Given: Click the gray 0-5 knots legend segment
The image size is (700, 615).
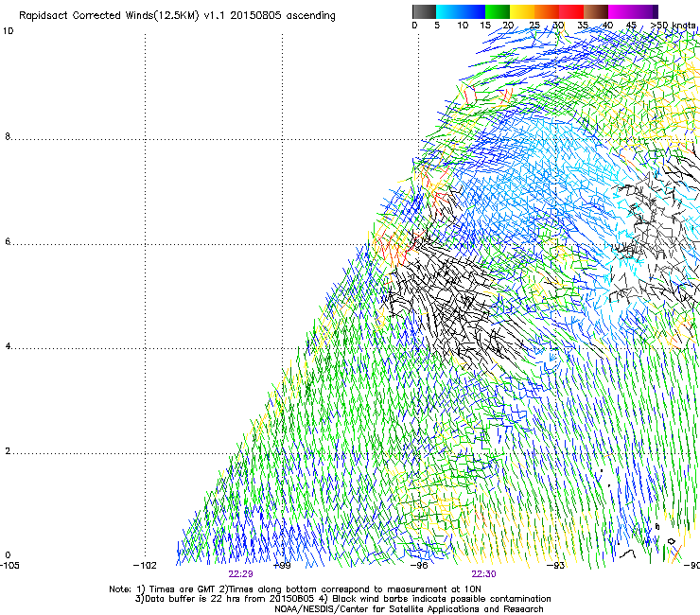Looking at the screenshot, I should point(424,11).
